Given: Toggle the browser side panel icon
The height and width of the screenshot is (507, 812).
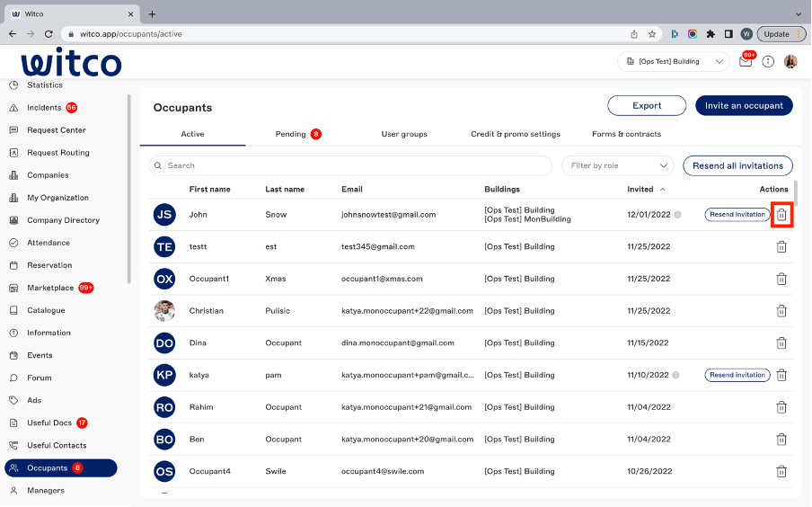Looking at the screenshot, I should [x=728, y=34].
